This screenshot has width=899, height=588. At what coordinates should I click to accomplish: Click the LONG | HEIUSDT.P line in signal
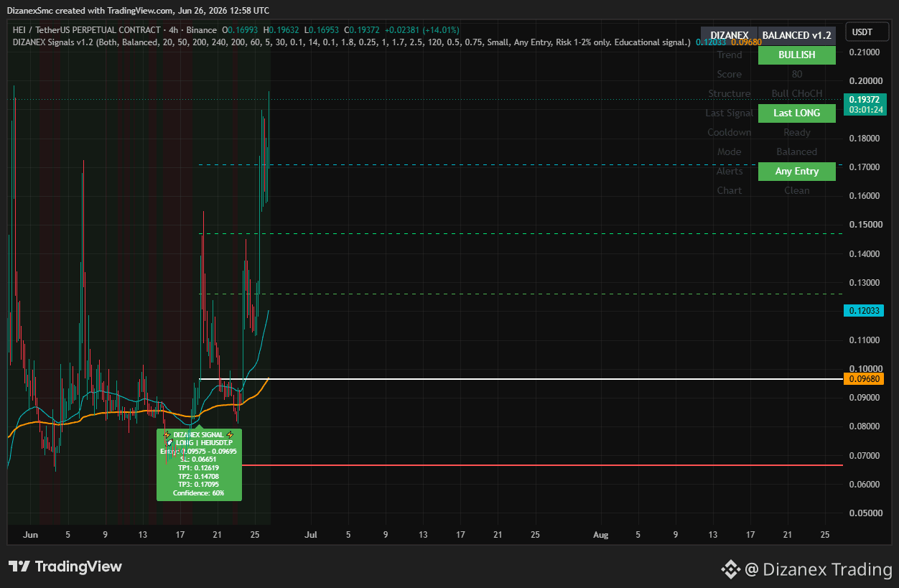[x=204, y=443]
